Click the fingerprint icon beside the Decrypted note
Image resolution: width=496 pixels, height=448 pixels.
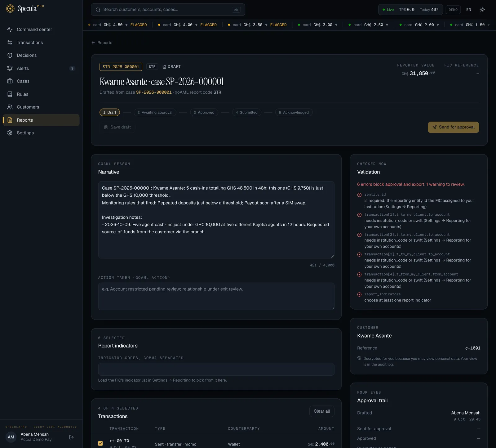[359, 358]
